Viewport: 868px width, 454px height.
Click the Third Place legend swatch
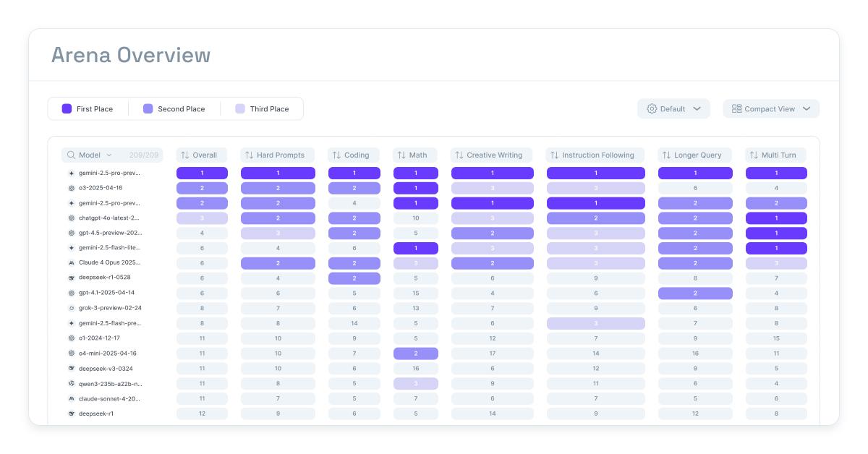pyautogui.click(x=240, y=108)
